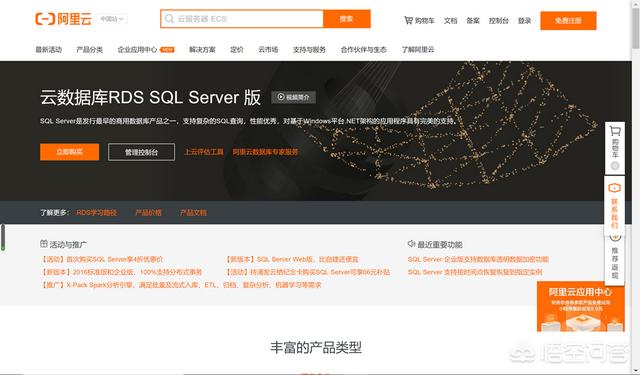Click the gift icon beside 活动与推广
Viewport: 640px width, 375px height.
coord(44,244)
